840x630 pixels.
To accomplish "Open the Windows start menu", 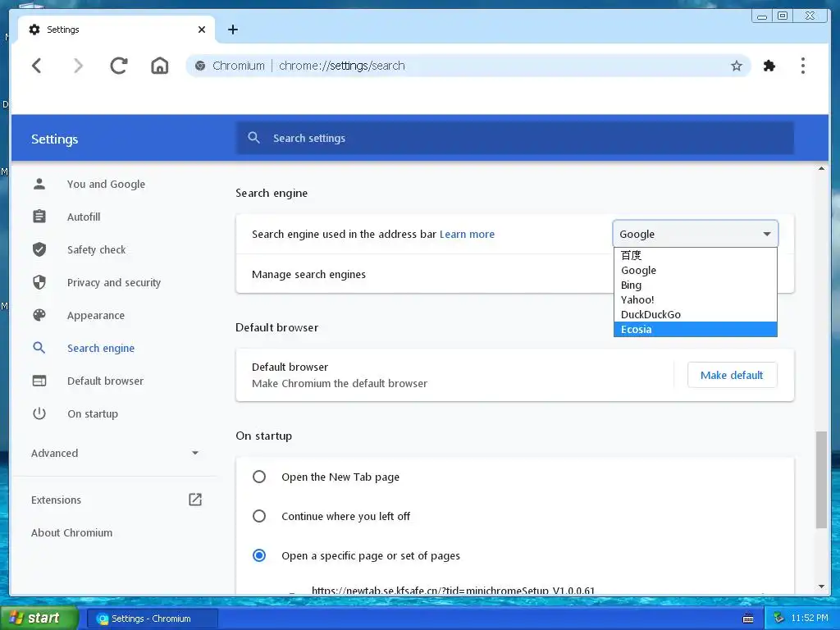I will point(39,619).
